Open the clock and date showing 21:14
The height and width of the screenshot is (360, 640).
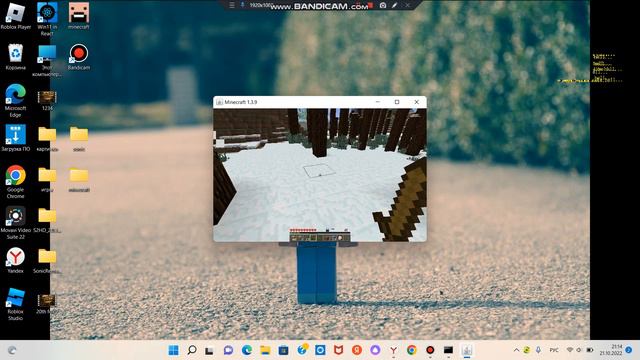[611, 350]
